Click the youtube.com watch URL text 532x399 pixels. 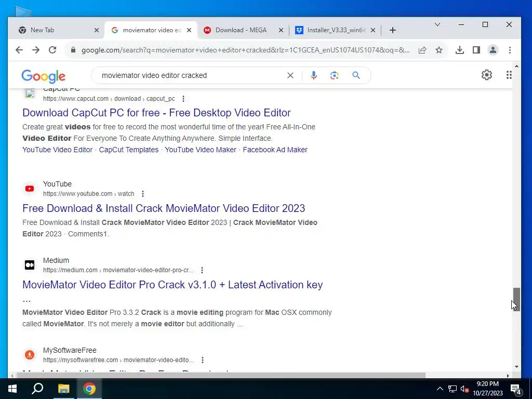point(88,194)
